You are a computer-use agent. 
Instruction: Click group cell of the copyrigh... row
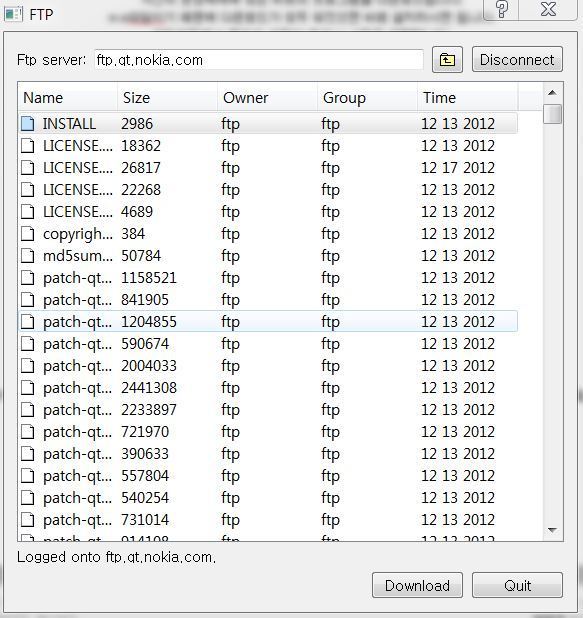(330, 235)
